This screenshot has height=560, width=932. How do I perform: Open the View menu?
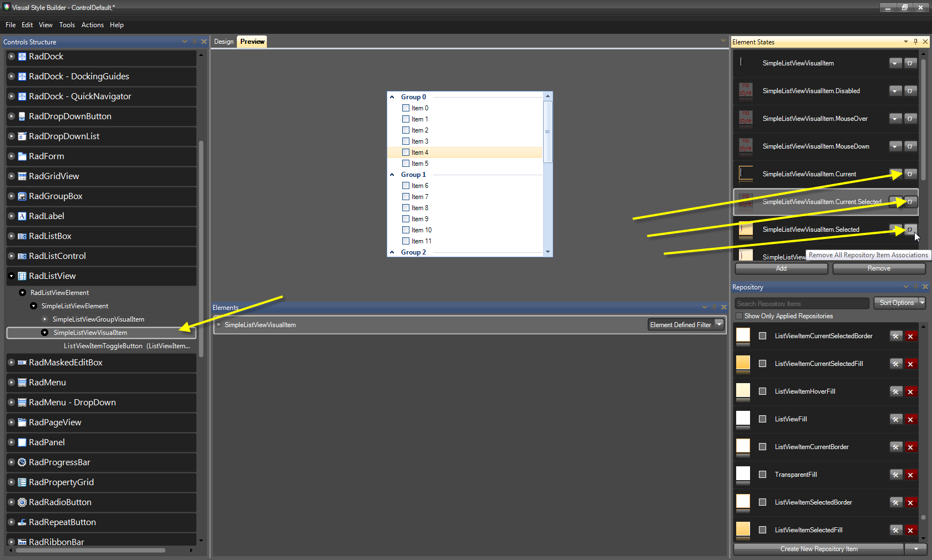(45, 25)
